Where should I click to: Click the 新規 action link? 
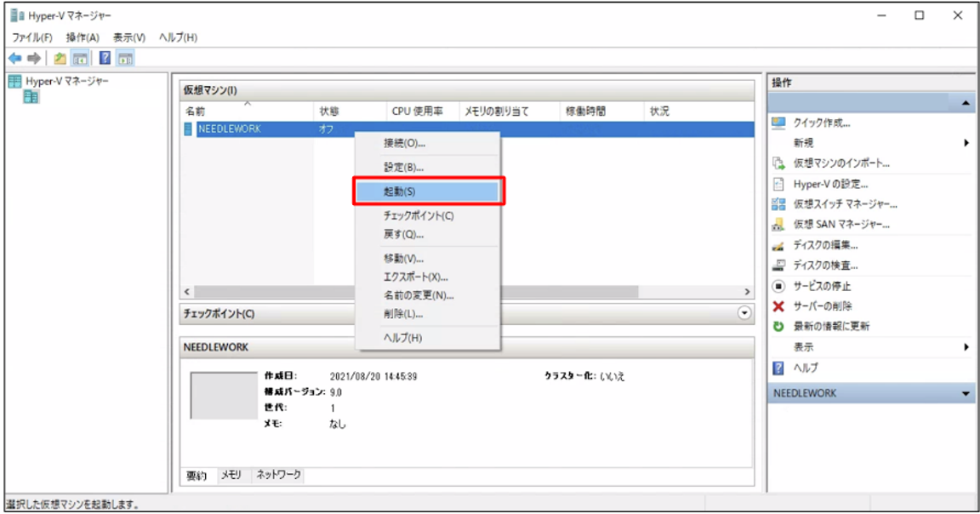coord(804,143)
